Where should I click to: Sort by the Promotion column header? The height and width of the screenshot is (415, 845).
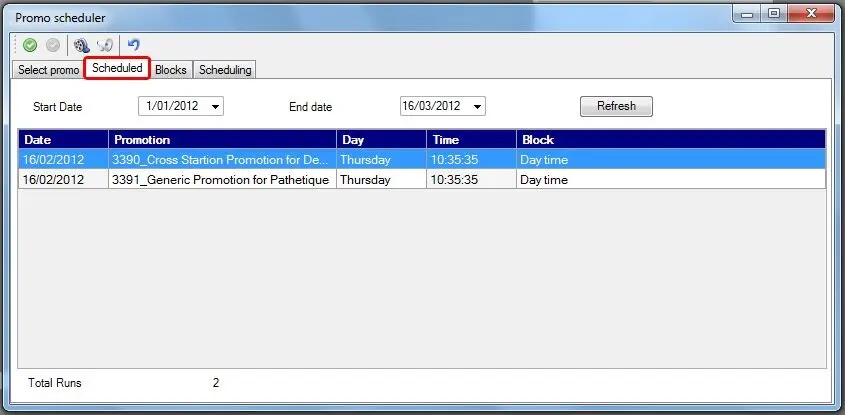[x=222, y=140]
